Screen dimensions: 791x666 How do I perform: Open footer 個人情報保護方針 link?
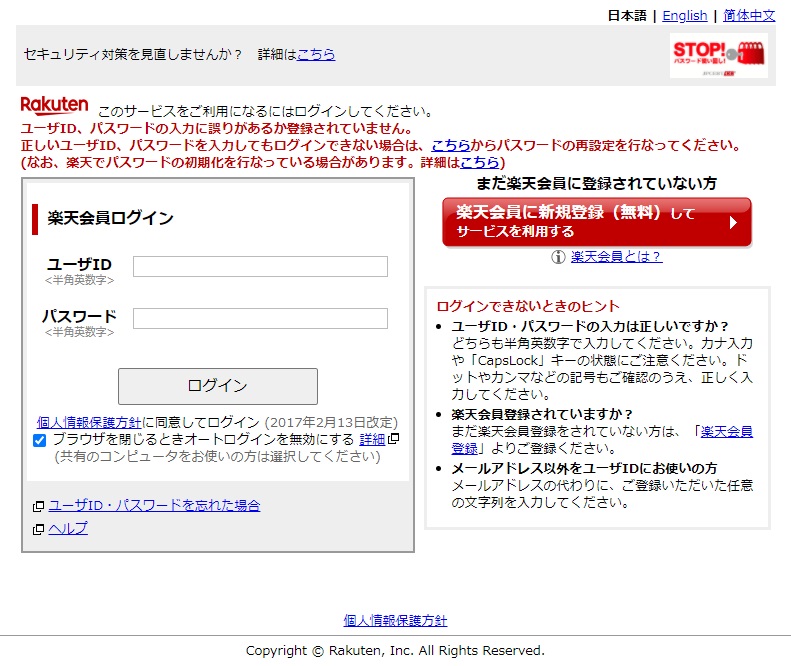pos(395,620)
